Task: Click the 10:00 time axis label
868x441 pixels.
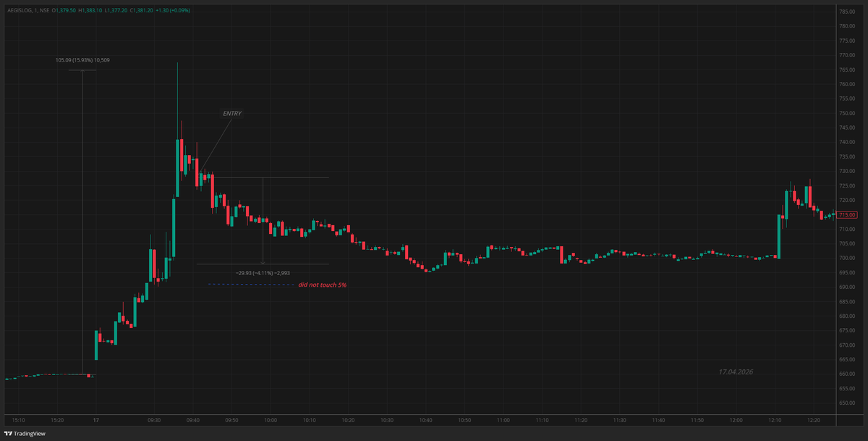Action: point(271,420)
